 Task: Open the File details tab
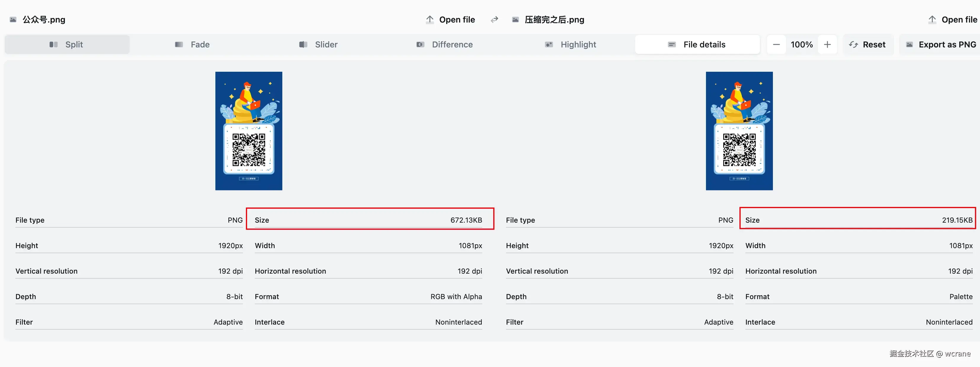point(697,44)
